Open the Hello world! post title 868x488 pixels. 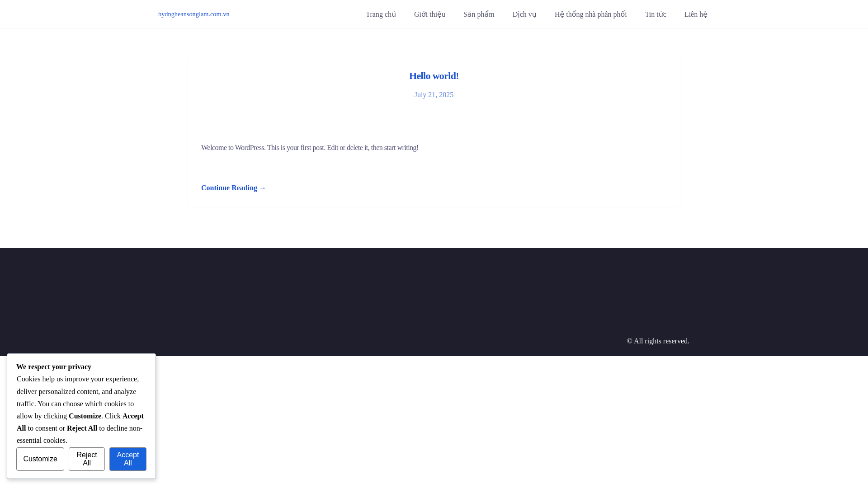pyautogui.click(x=434, y=76)
